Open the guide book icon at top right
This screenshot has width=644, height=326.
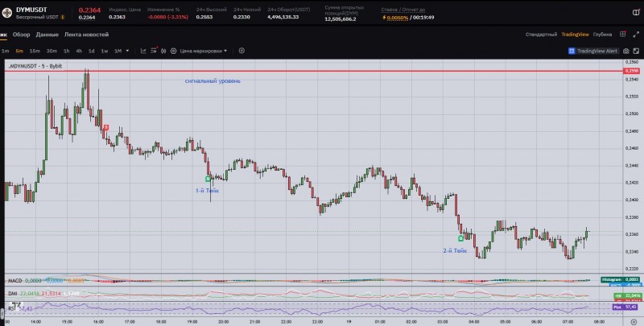pyautogui.click(x=636, y=12)
